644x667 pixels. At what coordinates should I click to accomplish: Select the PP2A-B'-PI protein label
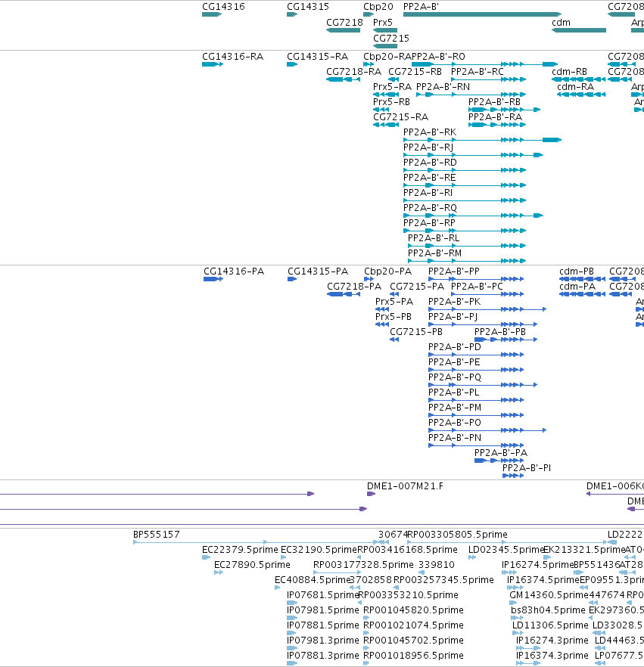point(527,468)
